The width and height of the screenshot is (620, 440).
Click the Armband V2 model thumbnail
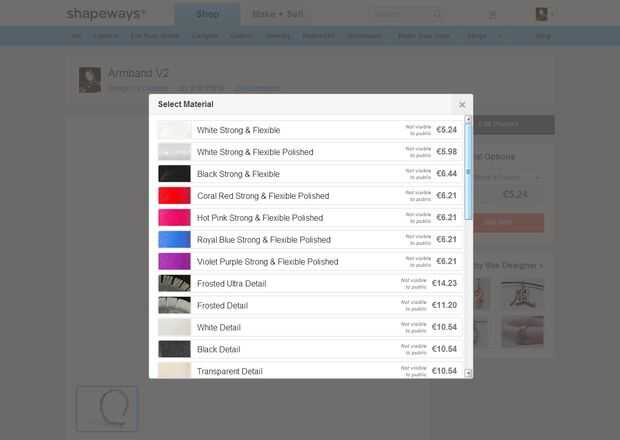click(107, 408)
